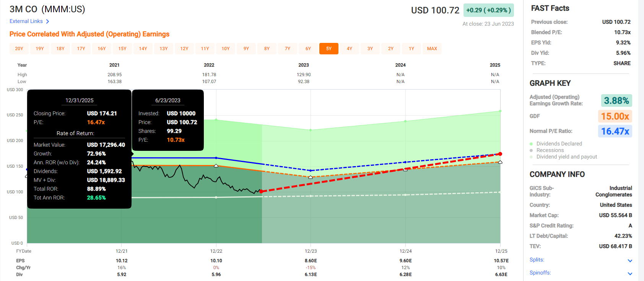Click the blue 16.47x Normal P/E box

(x=615, y=131)
